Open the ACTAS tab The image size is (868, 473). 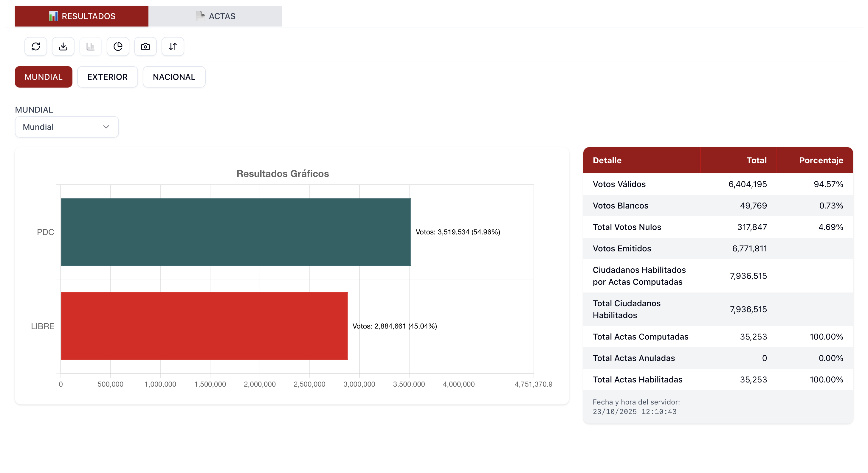[x=215, y=16]
